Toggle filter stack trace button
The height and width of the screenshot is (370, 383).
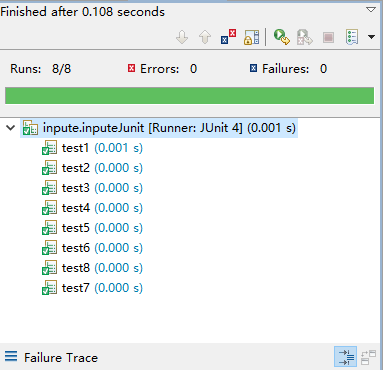pos(346,357)
